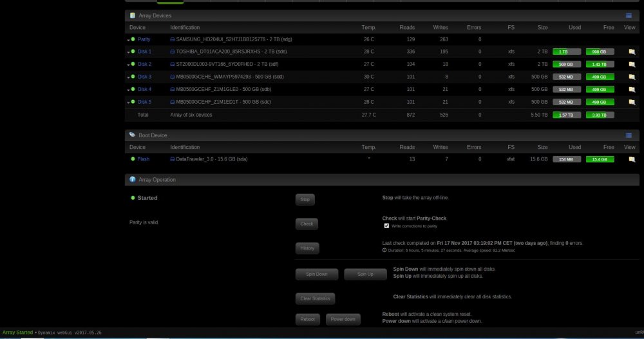Click the Parity green status ball
644x339 pixels.
point(133,39)
